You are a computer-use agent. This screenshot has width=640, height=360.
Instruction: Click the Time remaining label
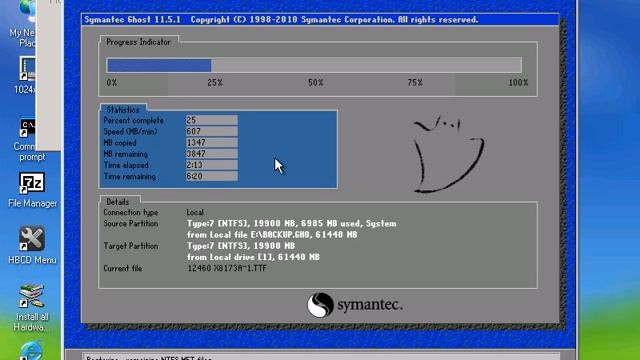tap(129, 177)
